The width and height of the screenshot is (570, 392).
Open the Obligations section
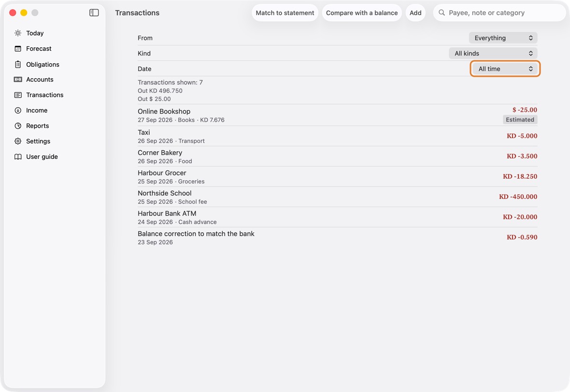55,64
